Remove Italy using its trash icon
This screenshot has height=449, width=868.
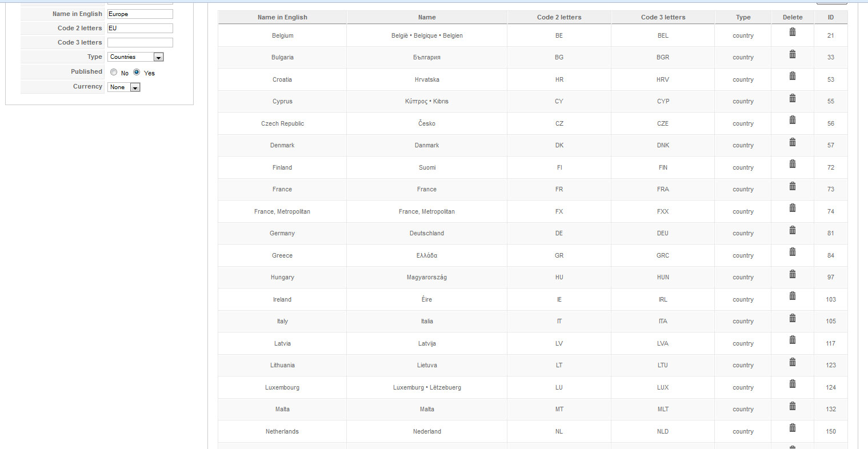[x=793, y=318]
